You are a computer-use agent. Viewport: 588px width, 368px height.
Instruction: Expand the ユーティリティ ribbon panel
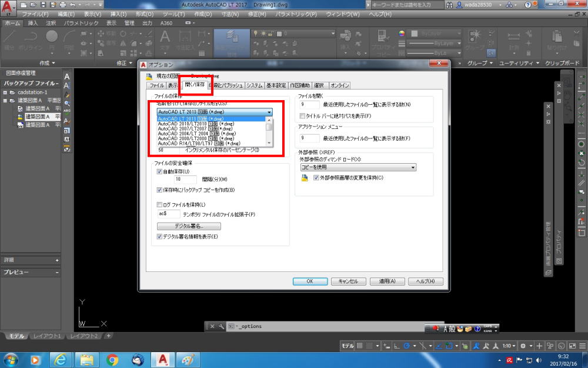[519, 63]
